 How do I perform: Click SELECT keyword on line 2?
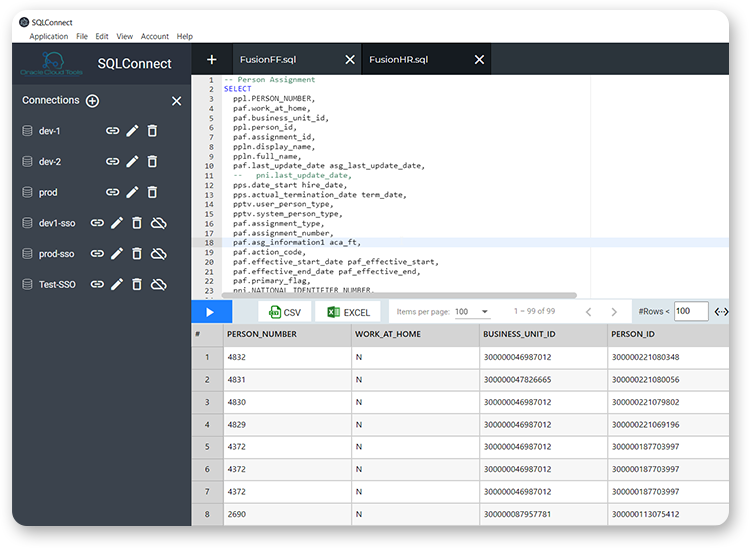pyautogui.click(x=237, y=89)
